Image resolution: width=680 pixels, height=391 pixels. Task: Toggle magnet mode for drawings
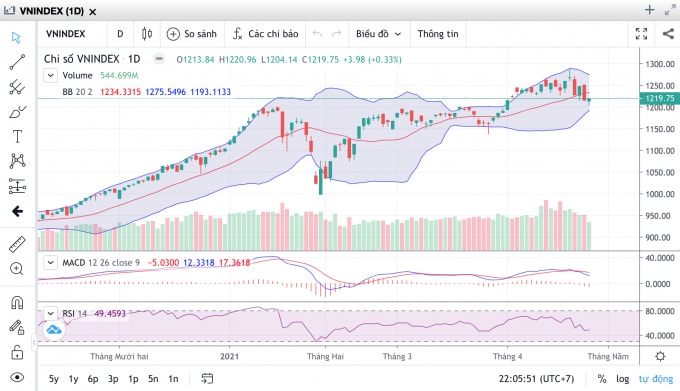[17, 302]
